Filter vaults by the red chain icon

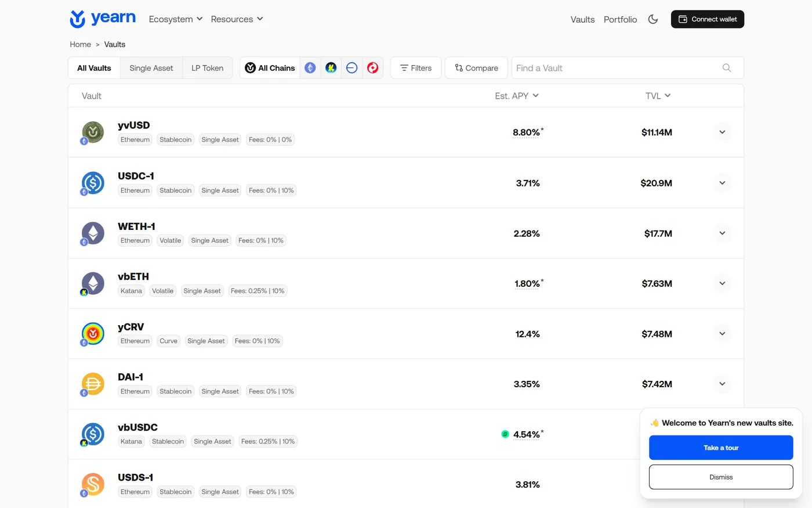pyautogui.click(x=373, y=68)
